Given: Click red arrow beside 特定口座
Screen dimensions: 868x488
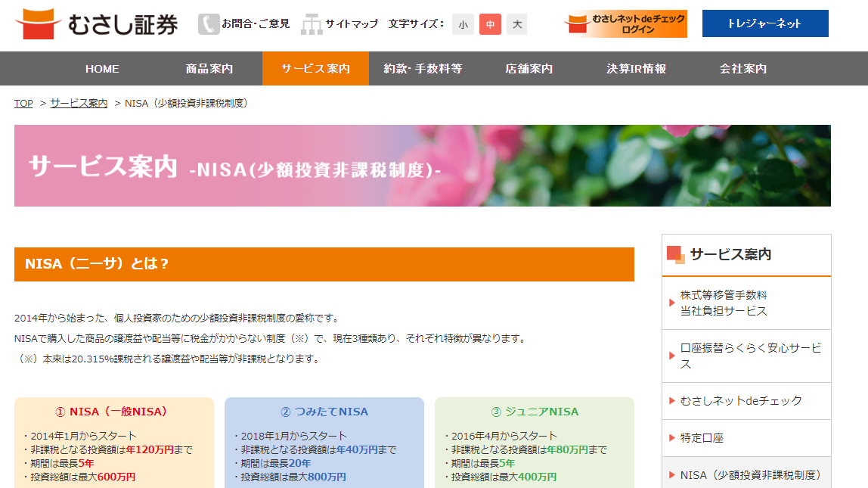Looking at the screenshot, I should coord(672,438).
